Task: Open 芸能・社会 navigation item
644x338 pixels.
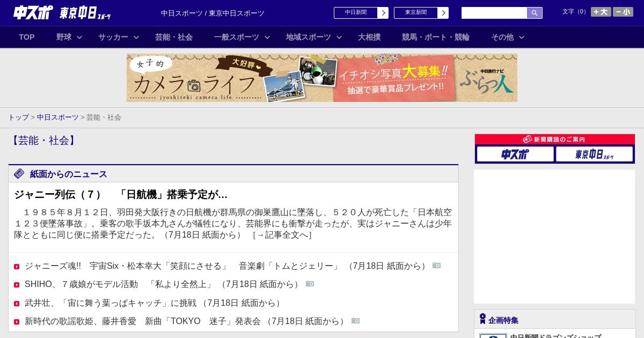Action: tap(174, 37)
